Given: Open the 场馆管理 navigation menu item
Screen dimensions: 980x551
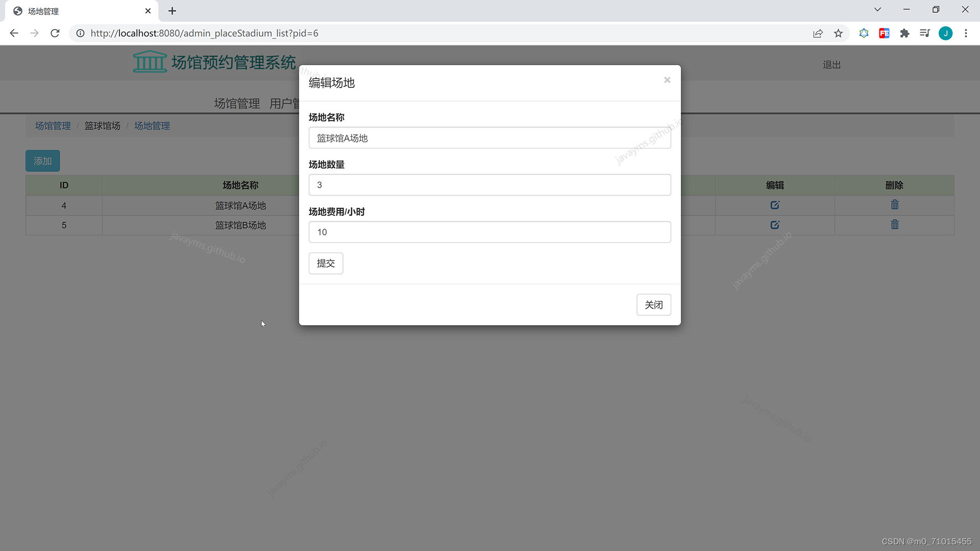Looking at the screenshot, I should pos(237,104).
